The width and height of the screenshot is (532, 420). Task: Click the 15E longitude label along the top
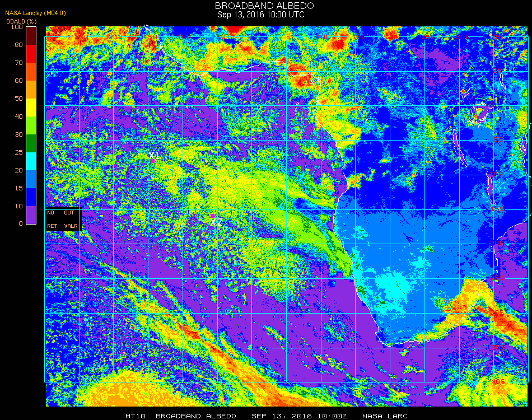click(358, 37)
